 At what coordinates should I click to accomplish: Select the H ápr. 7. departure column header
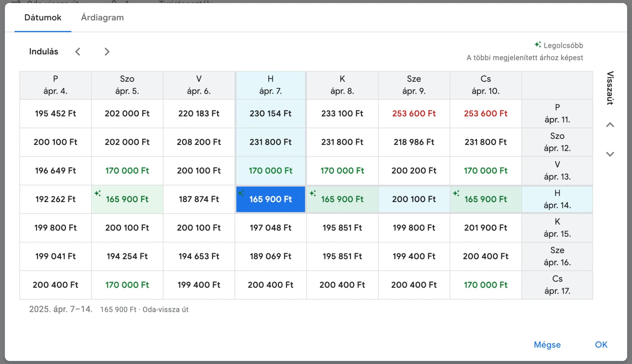(271, 85)
